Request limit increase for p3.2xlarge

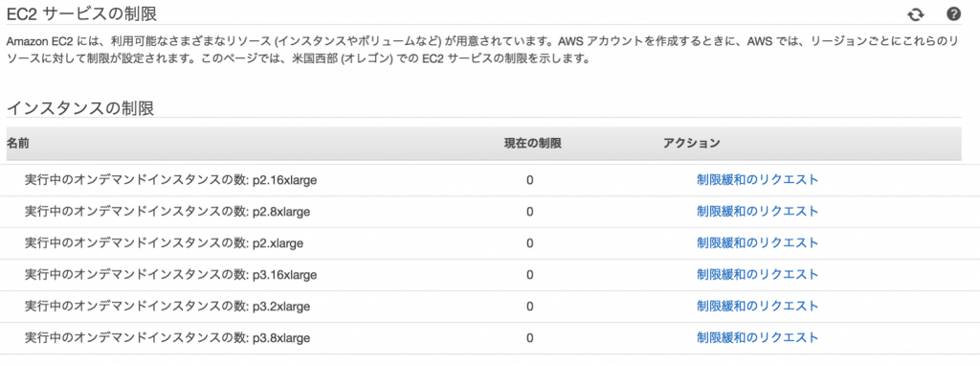pos(758,307)
